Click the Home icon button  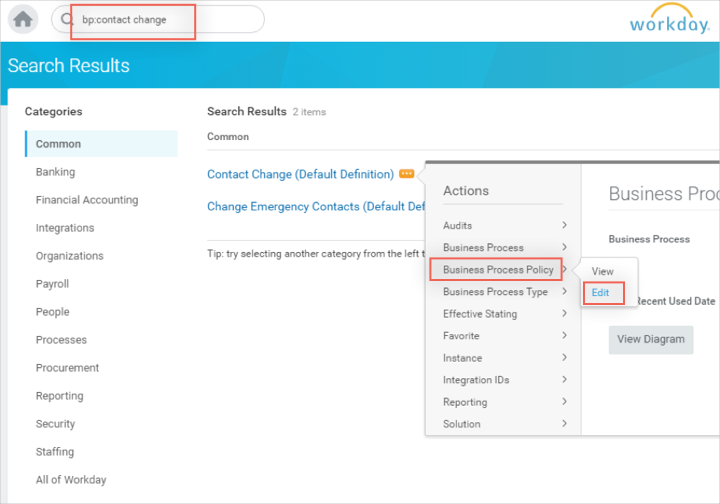[22, 19]
